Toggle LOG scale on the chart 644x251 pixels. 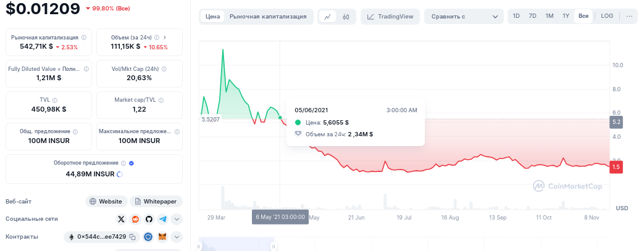(607, 16)
